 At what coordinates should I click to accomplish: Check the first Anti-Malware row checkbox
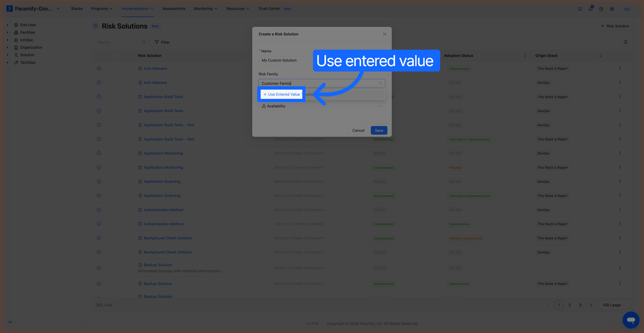tap(114, 68)
